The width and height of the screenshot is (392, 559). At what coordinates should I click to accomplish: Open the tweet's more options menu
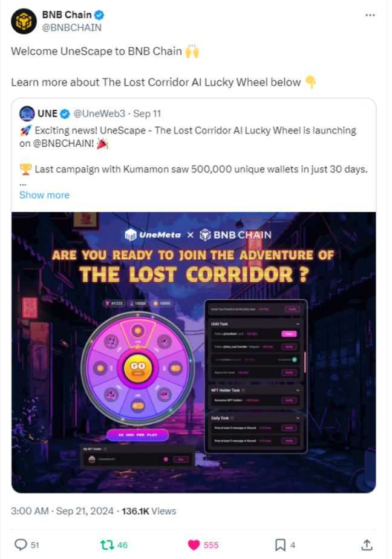[370, 15]
